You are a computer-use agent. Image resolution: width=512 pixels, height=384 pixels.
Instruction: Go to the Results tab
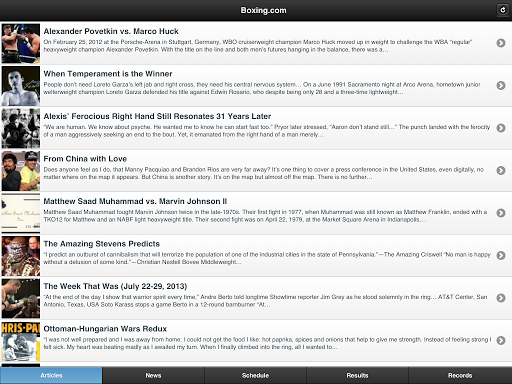coord(357,375)
